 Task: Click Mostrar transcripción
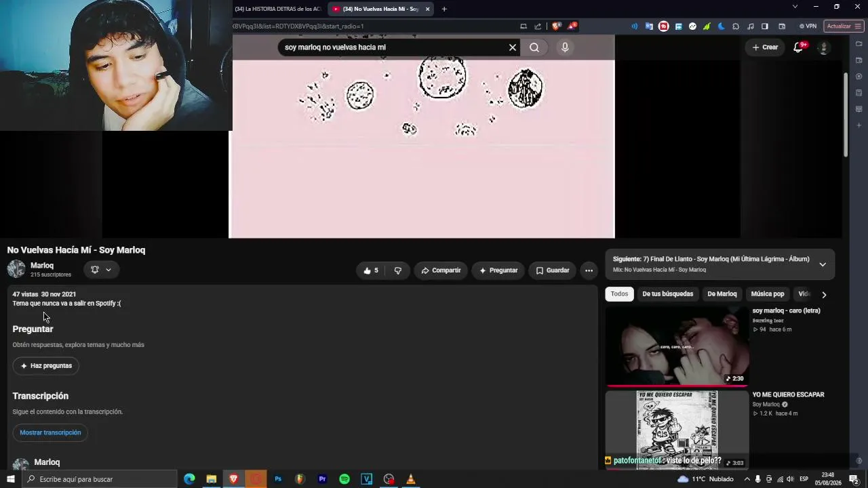pyautogui.click(x=50, y=432)
